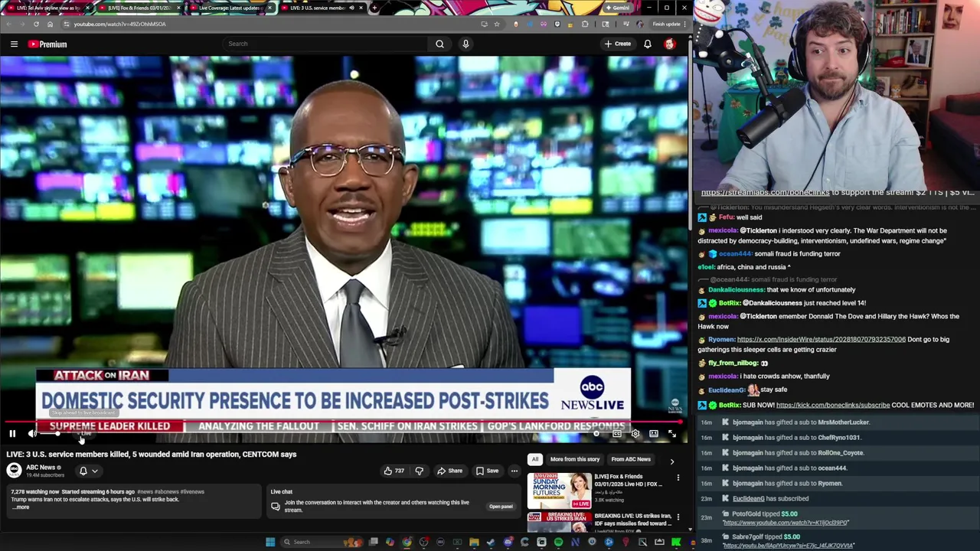Open ABC News channel avatar
The image size is (980, 551).
(14, 470)
